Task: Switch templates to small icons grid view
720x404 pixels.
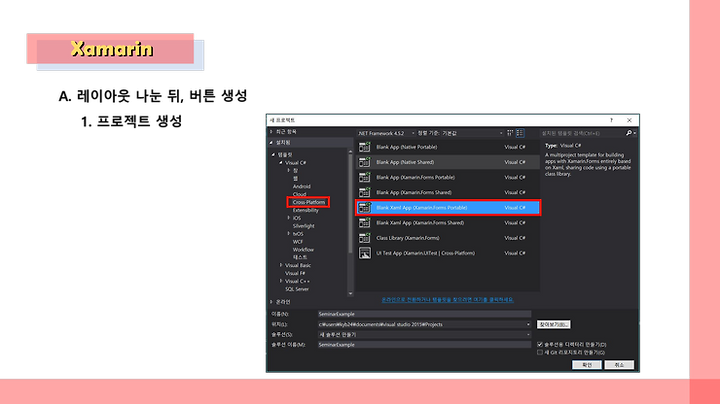Action: [x=510, y=133]
